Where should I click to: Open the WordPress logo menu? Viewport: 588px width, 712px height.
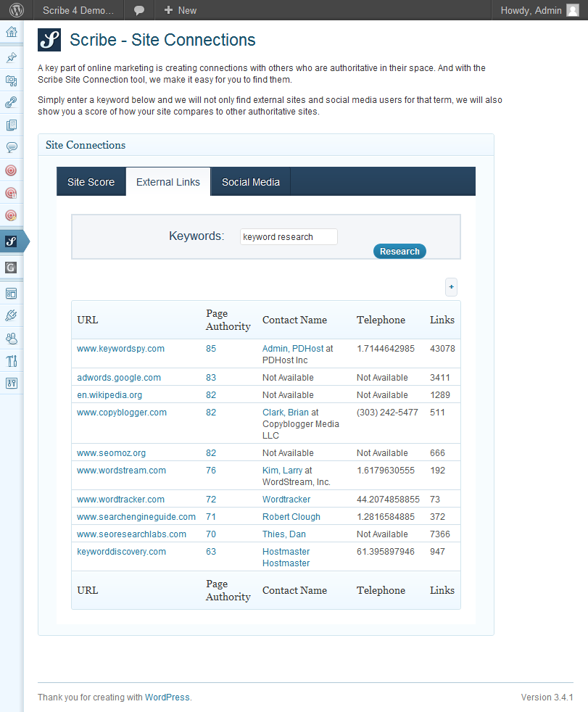(x=17, y=10)
